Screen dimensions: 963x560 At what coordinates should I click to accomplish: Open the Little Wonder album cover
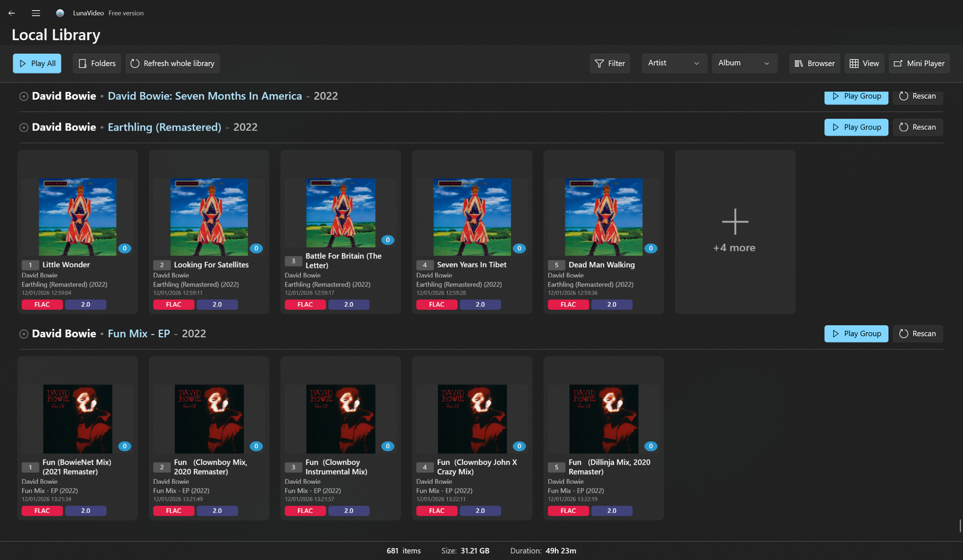(x=77, y=217)
